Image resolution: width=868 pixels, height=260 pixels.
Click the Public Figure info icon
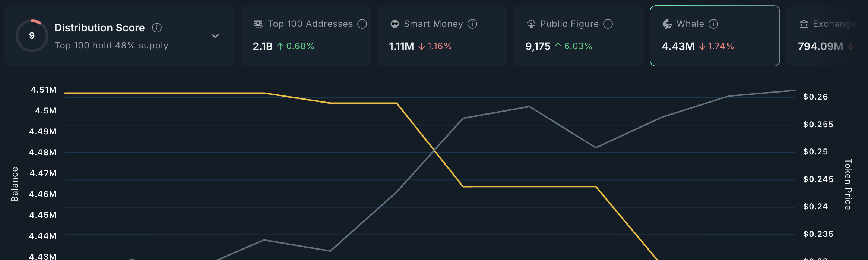click(608, 24)
